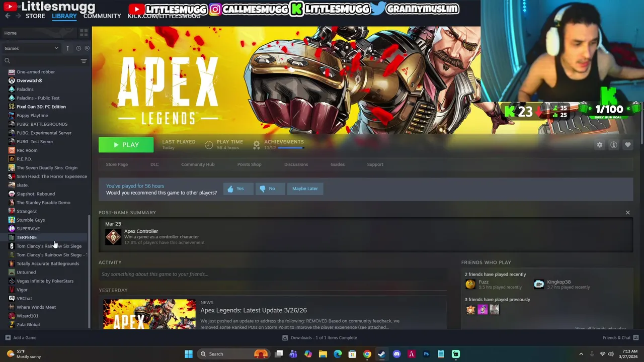Screen dimensions: 644x362
Task: Click the library sidebar scrollbar
Action: [x=89, y=271]
